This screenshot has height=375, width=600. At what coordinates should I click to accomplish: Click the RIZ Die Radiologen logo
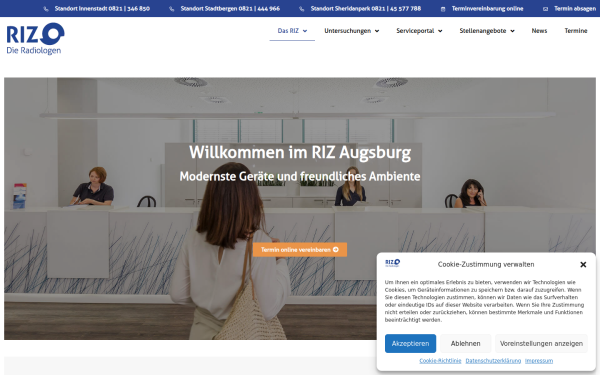pyautogui.click(x=35, y=39)
